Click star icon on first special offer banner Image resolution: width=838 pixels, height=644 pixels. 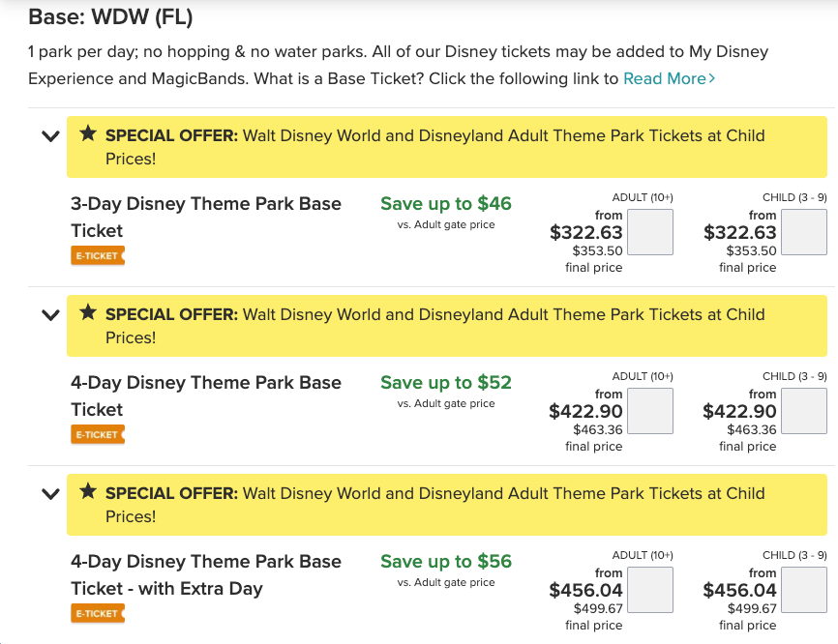(88, 134)
